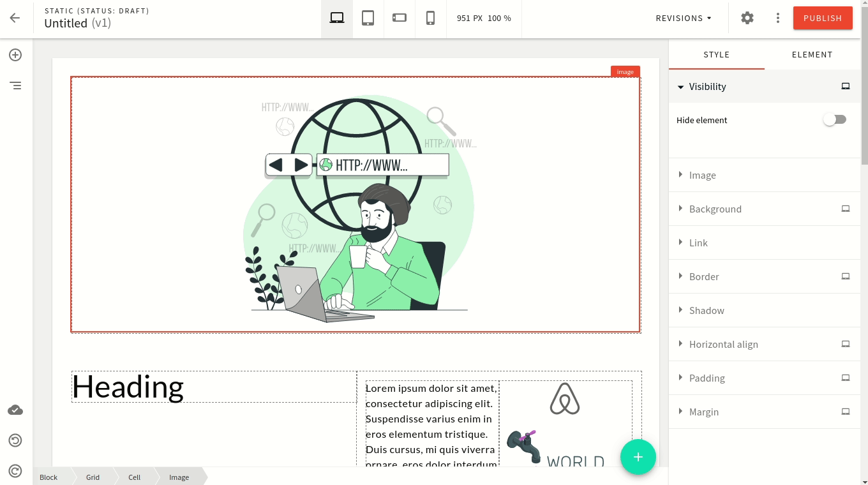
Task: Collapse the Visibility section
Action: [x=708, y=86]
